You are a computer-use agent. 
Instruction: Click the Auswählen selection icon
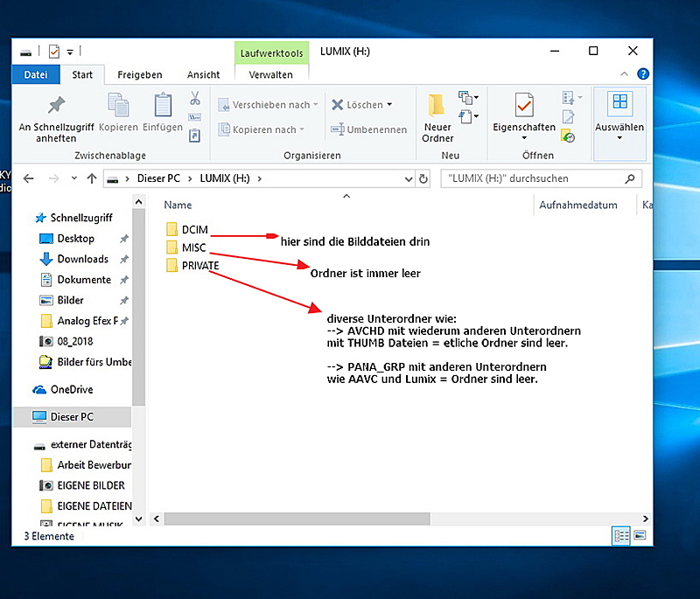click(x=619, y=102)
